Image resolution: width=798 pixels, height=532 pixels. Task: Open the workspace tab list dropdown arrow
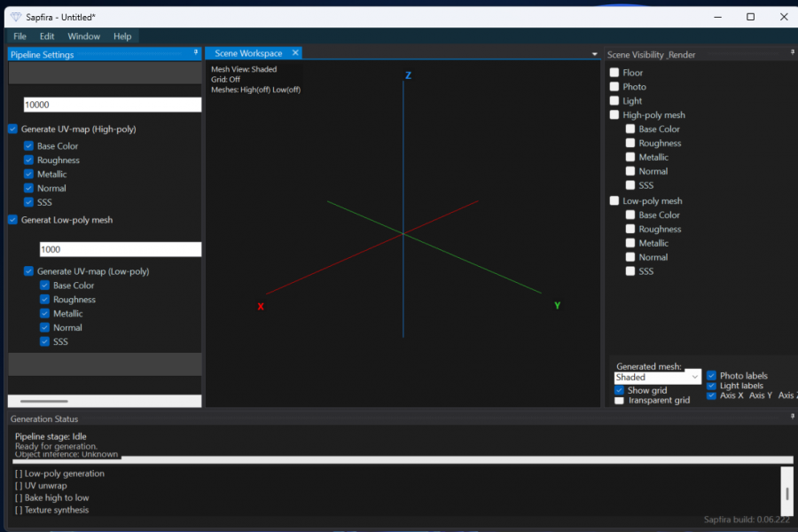(x=594, y=54)
